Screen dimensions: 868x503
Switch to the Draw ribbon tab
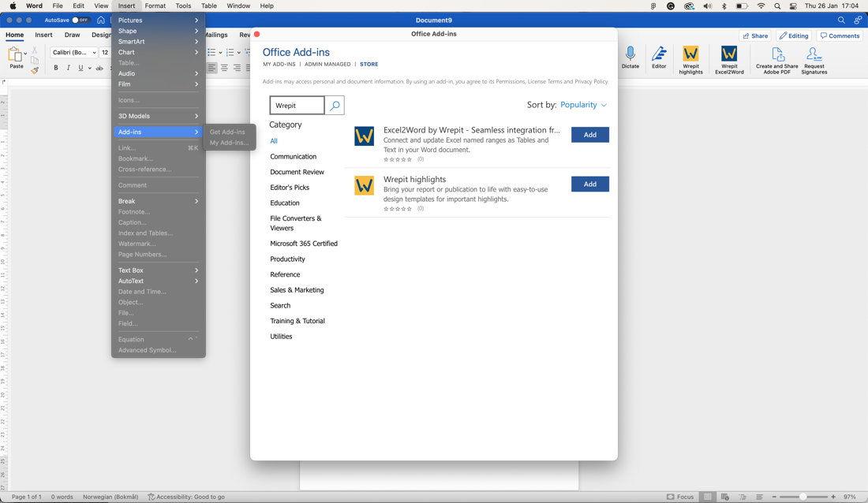tap(72, 35)
